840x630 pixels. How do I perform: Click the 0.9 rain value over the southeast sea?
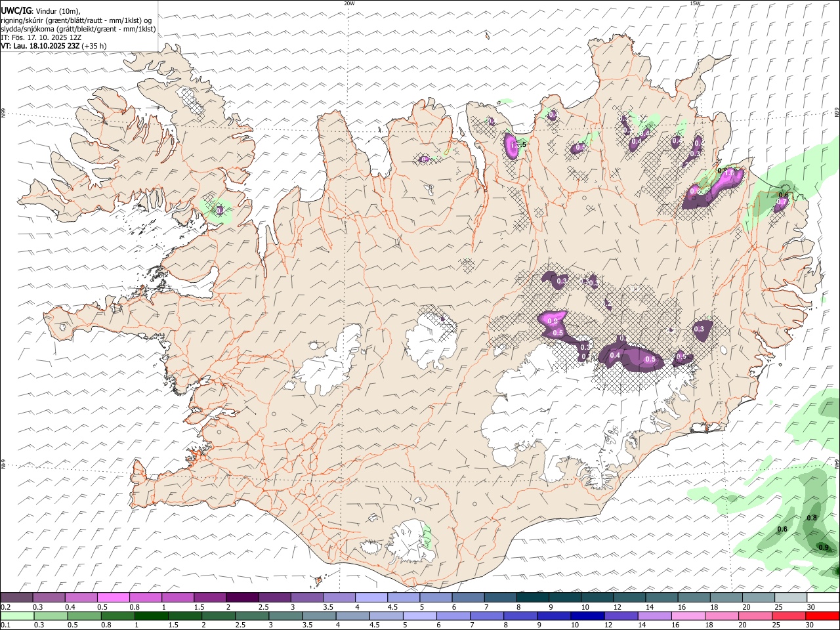824,547
